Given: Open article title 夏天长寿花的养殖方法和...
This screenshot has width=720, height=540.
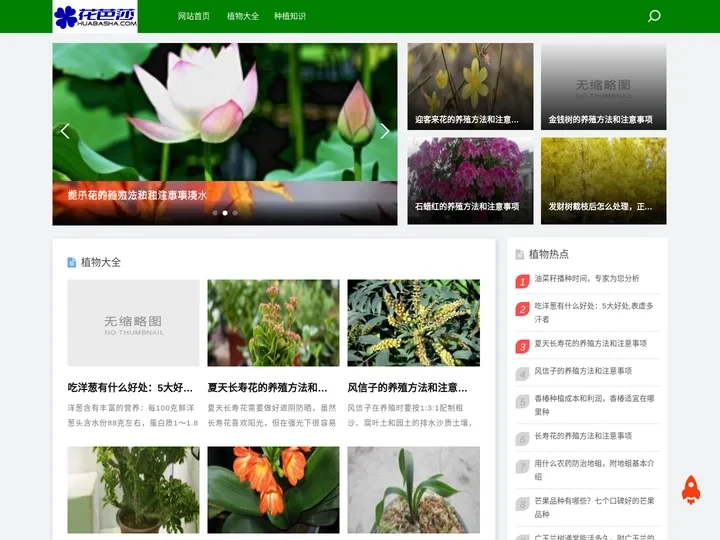Looking at the screenshot, I should (x=267, y=388).
